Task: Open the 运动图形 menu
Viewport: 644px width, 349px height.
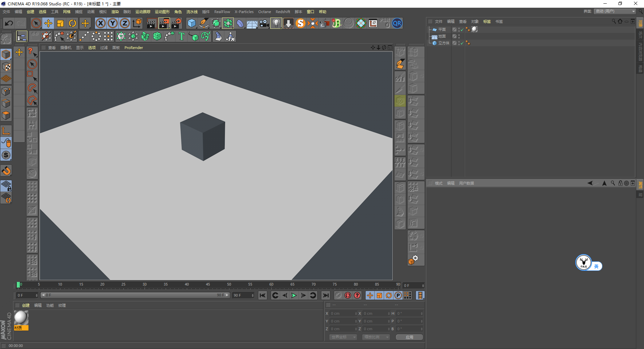Action: click(162, 12)
